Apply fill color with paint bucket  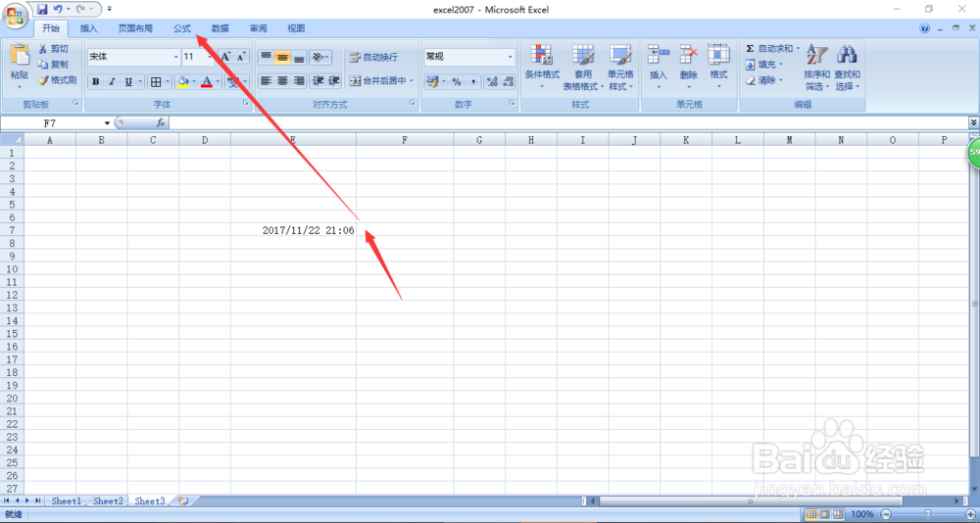point(182,82)
